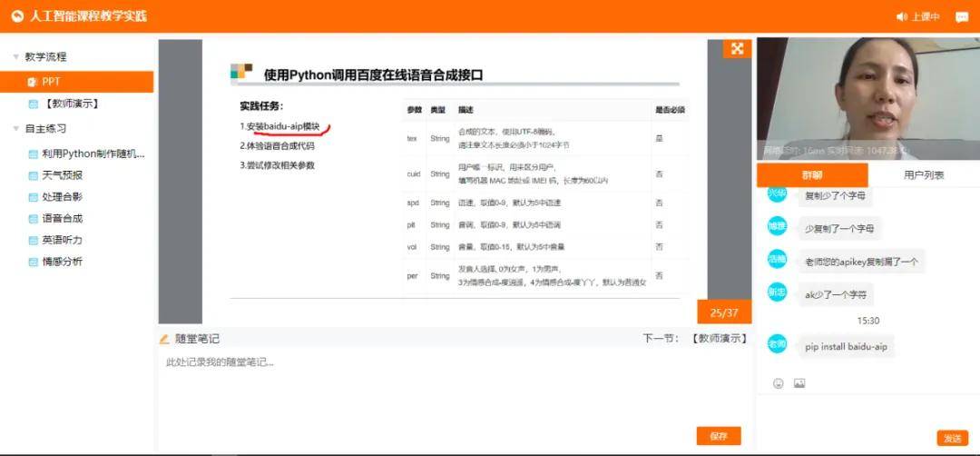Click avatar next to 老师您的apikey复制漏了一个

click(777, 259)
